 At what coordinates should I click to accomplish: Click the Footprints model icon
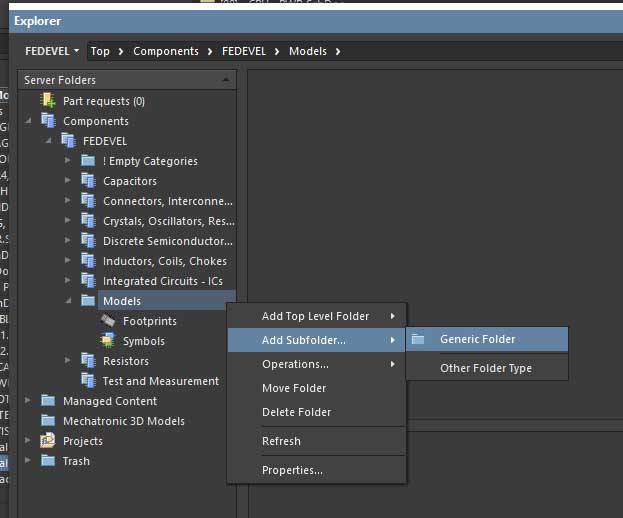click(108, 321)
